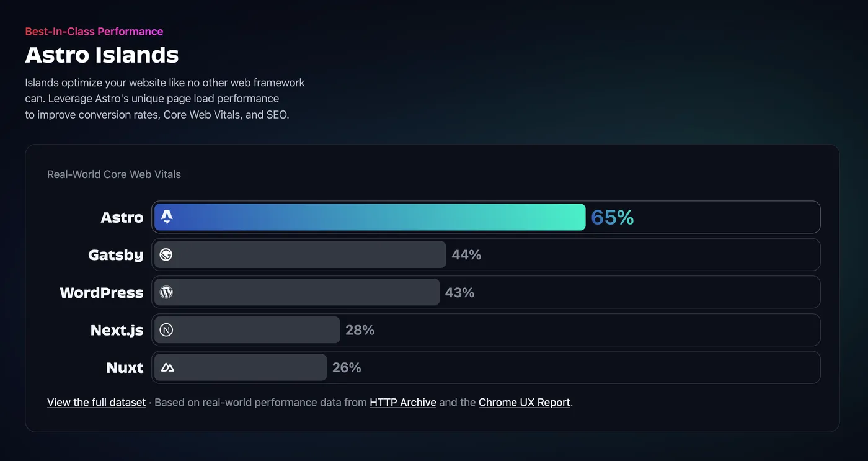Click the "Astro Islands" heading
The image size is (868, 461).
coord(102,55)
